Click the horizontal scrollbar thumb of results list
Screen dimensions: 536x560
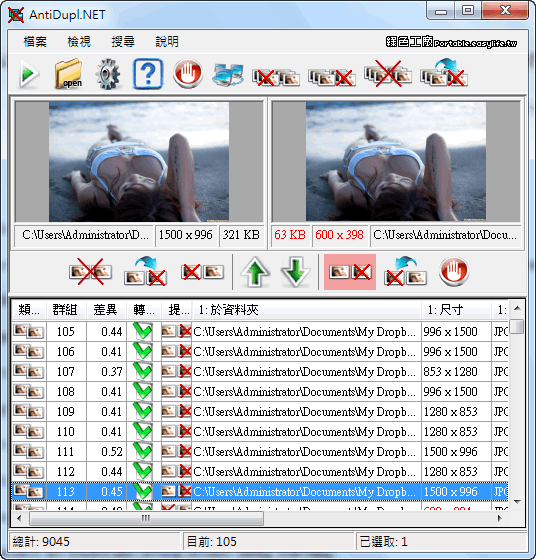pos(146,518)
